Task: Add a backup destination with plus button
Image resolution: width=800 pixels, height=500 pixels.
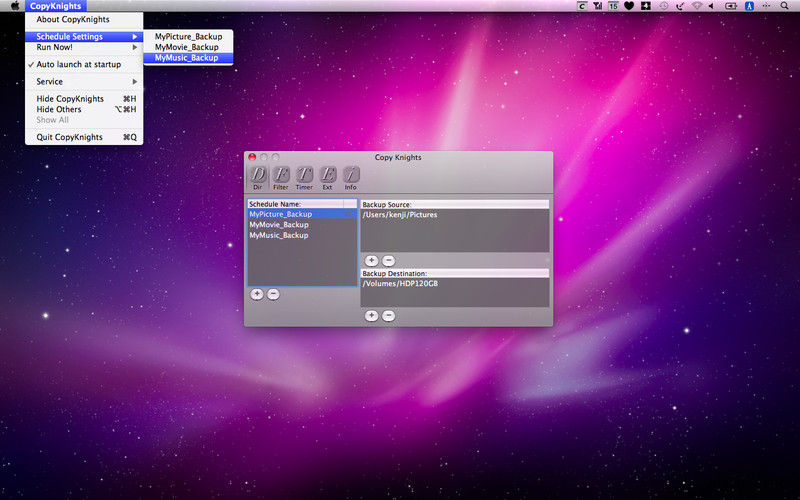Action: pos(371,316)
